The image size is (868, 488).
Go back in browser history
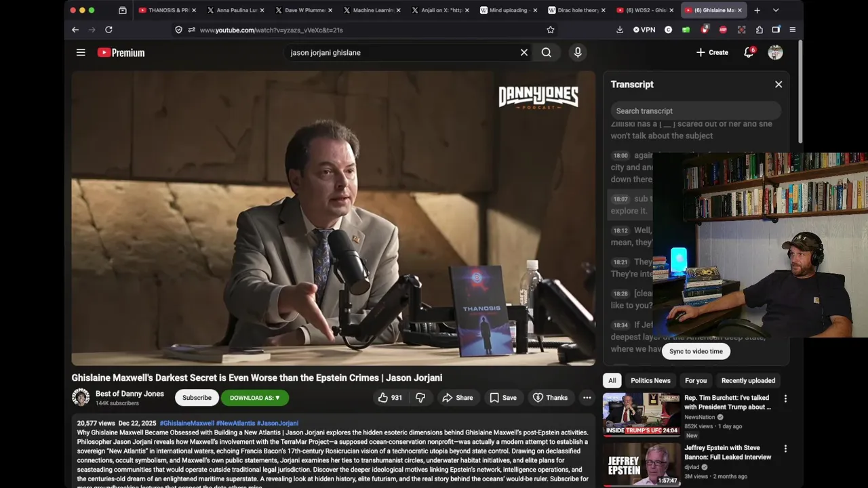coord(75,30)
